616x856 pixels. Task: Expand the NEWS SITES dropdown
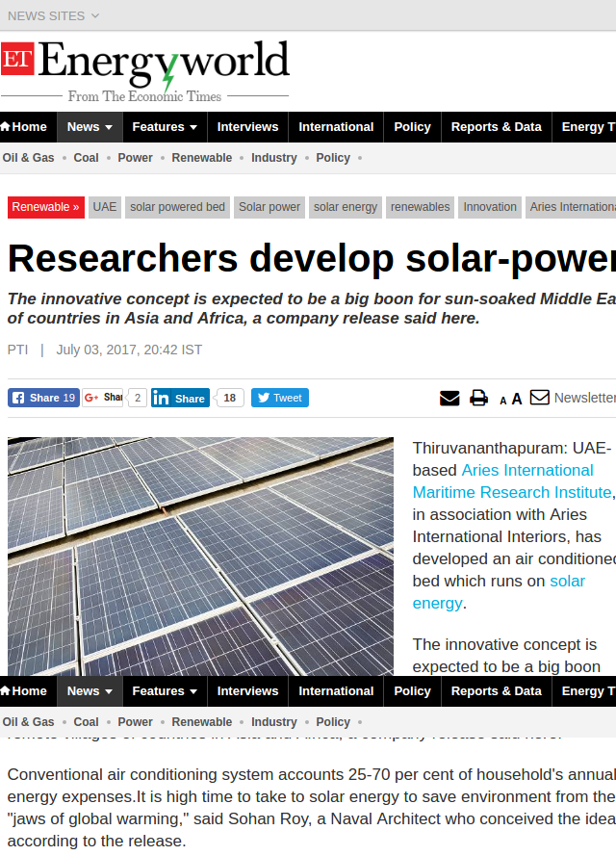tap(53, 15)
